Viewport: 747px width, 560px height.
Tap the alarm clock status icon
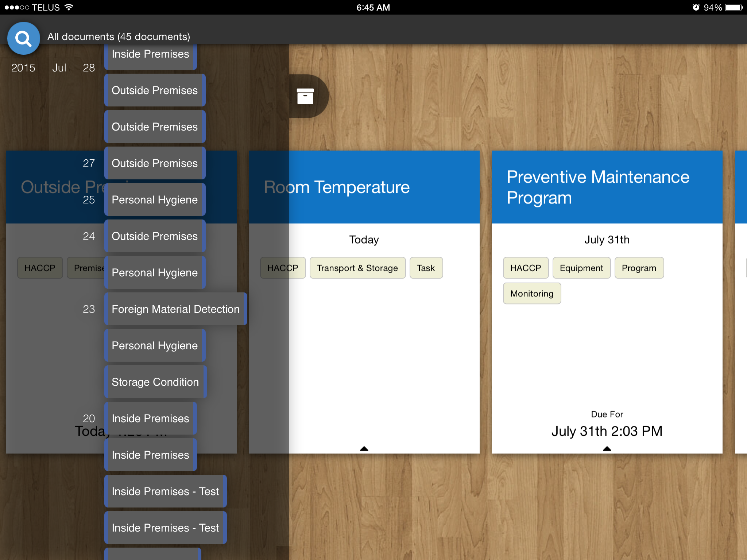696,7
